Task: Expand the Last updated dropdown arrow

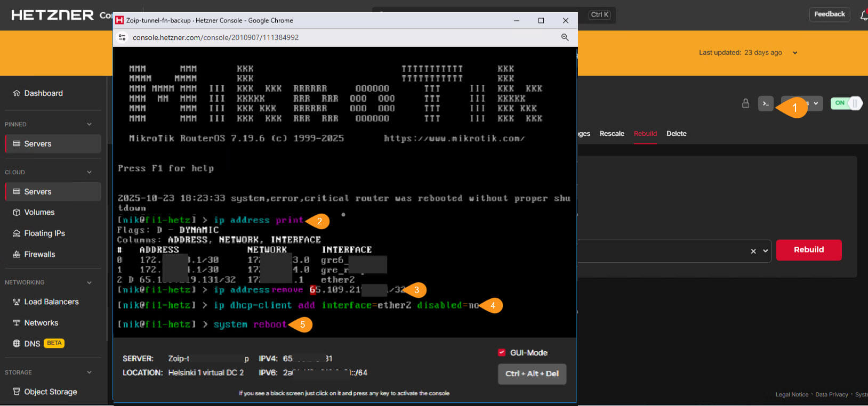Action: coord(795,53)
